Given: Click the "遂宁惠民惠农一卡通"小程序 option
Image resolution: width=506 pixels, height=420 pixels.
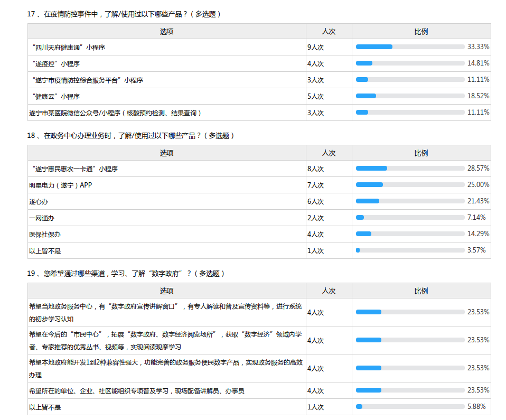Looking at the screenshot, I should click(x=74, y=169).
